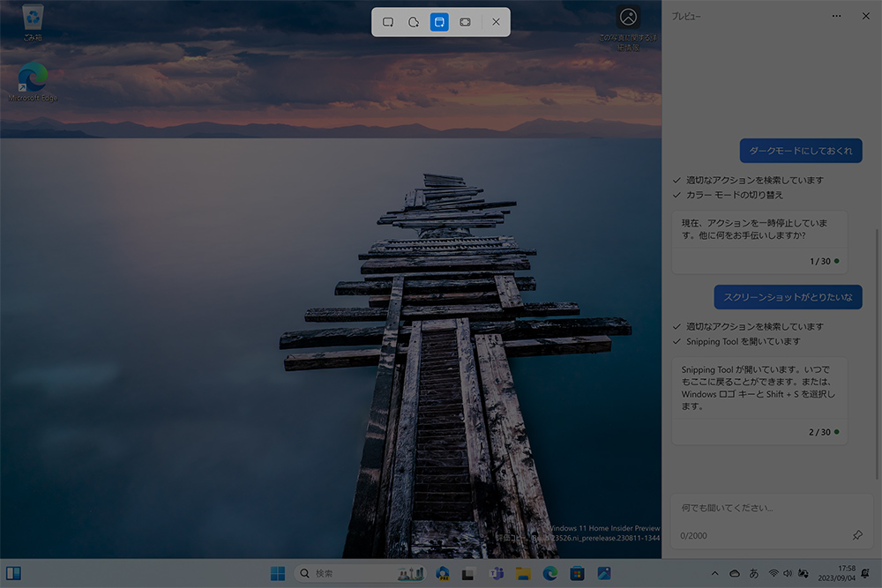Click the 何でも聞いてください chat input field
The width and height of the screenshot is (882, 588).
point(771,520)
